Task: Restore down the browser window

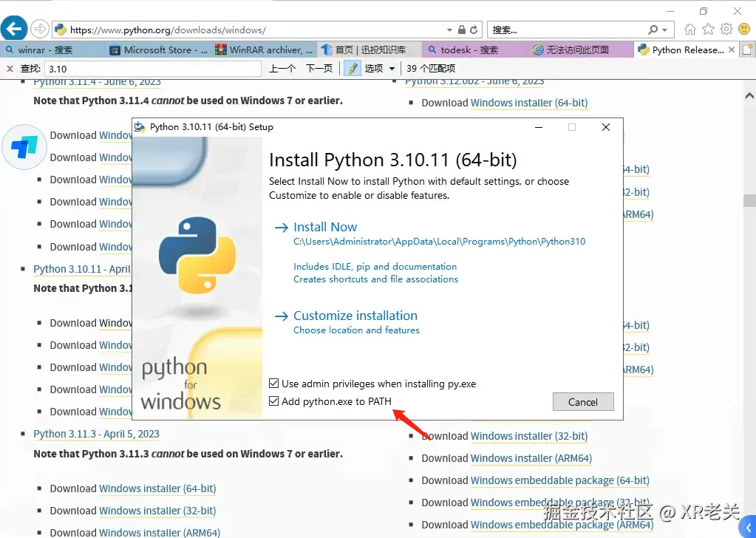Action: point(704,11)
